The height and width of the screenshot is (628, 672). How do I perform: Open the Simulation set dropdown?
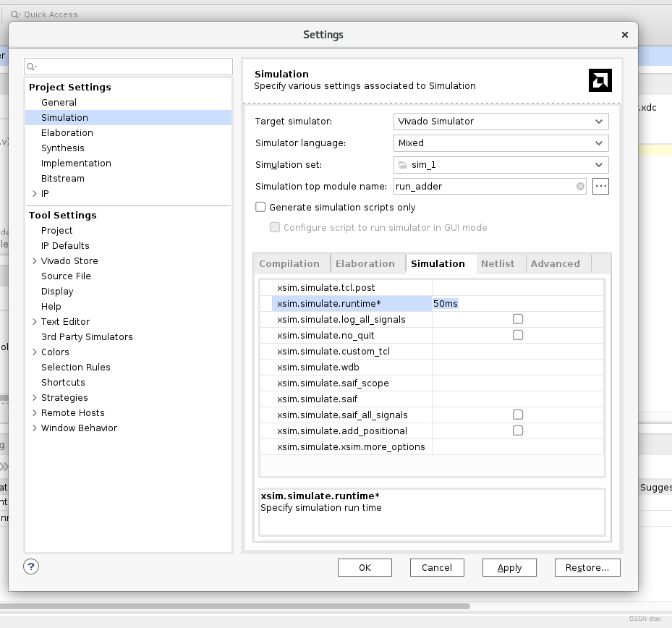pos(501,165)
